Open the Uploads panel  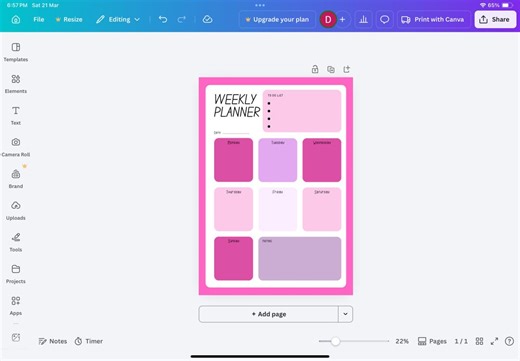pos(16,211)
